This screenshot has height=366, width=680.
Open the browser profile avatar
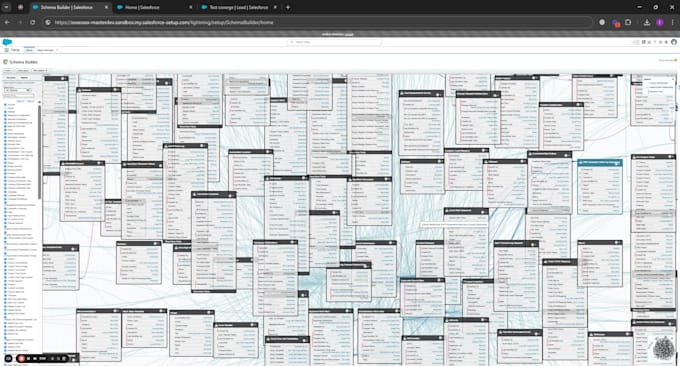(x=660, y=22)
